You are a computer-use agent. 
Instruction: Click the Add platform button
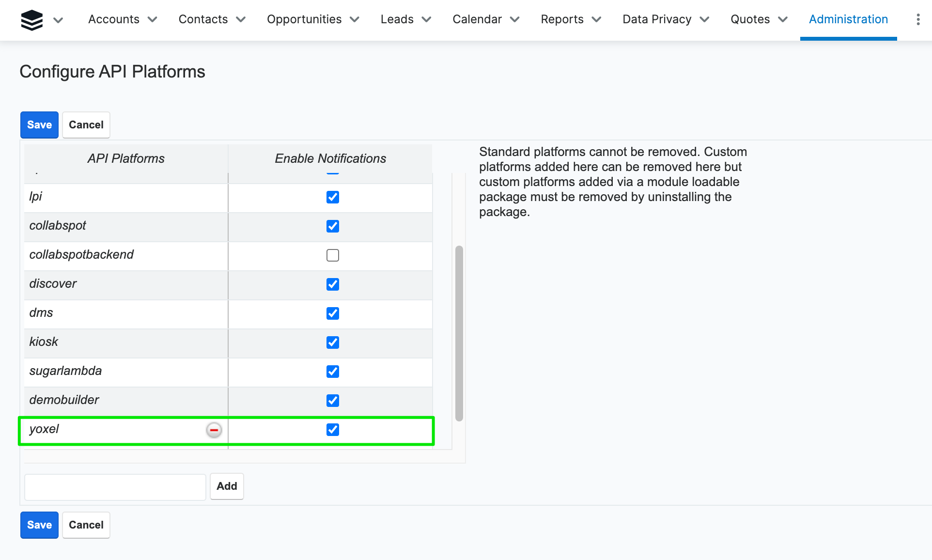coord(227,486)
